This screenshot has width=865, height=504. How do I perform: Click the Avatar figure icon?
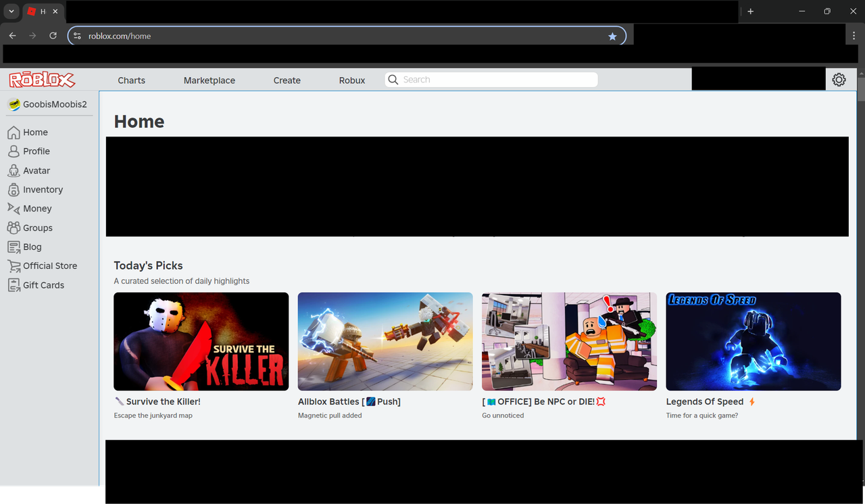pos(14,171)
